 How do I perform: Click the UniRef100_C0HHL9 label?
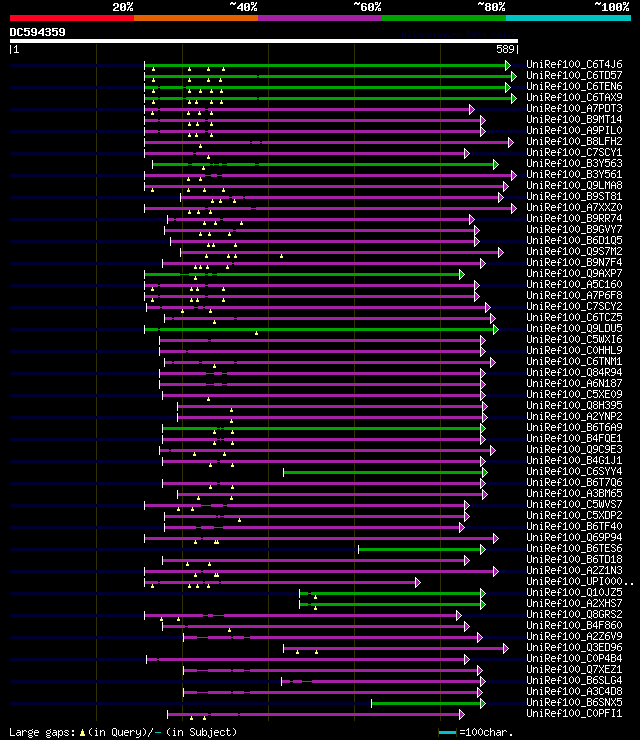[x=574, y=350]
